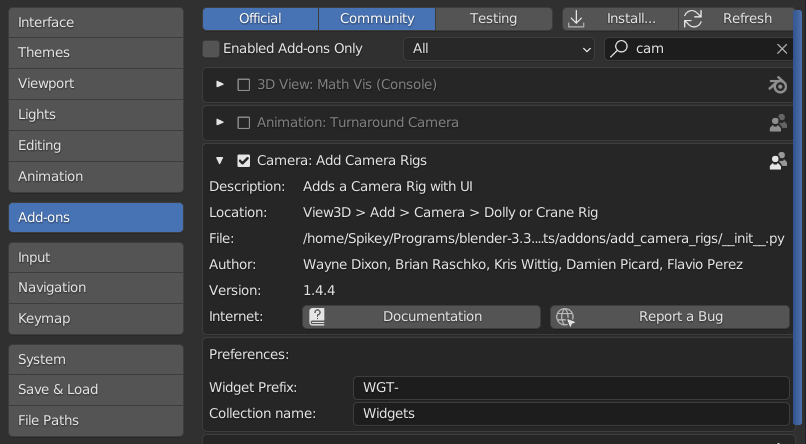
Task: Open the Lights preferences section
Action: (x=96, y=114)
